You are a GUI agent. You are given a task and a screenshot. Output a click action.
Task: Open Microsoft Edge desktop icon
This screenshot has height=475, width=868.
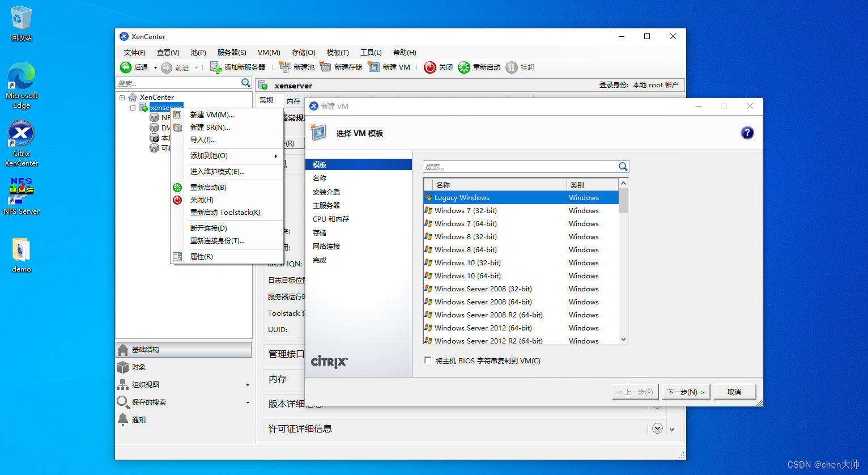click(22, 85)
